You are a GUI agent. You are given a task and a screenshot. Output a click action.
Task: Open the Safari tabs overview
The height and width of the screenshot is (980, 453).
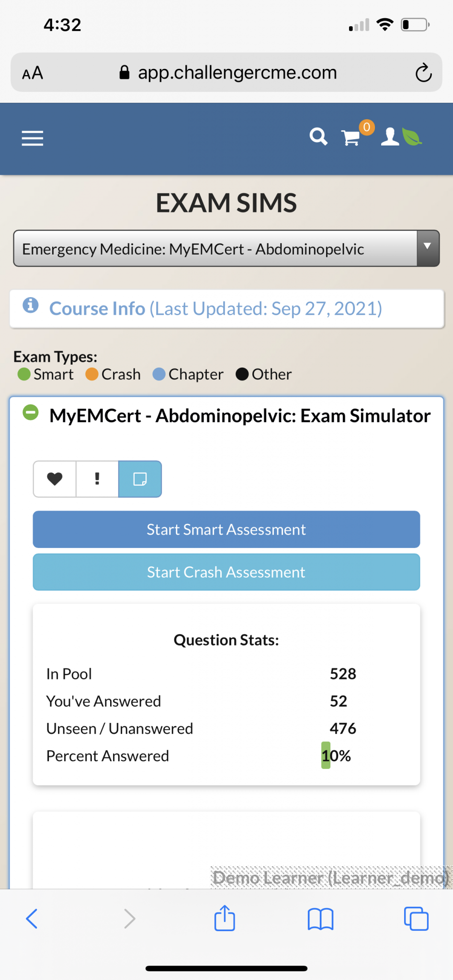coord(416,918)
